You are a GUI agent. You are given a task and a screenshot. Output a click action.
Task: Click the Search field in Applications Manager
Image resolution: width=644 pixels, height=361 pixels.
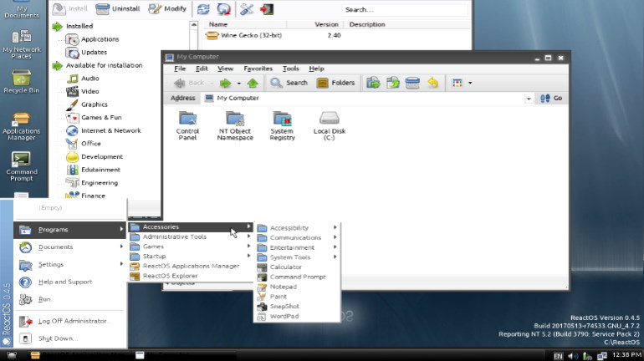point(405,9)
